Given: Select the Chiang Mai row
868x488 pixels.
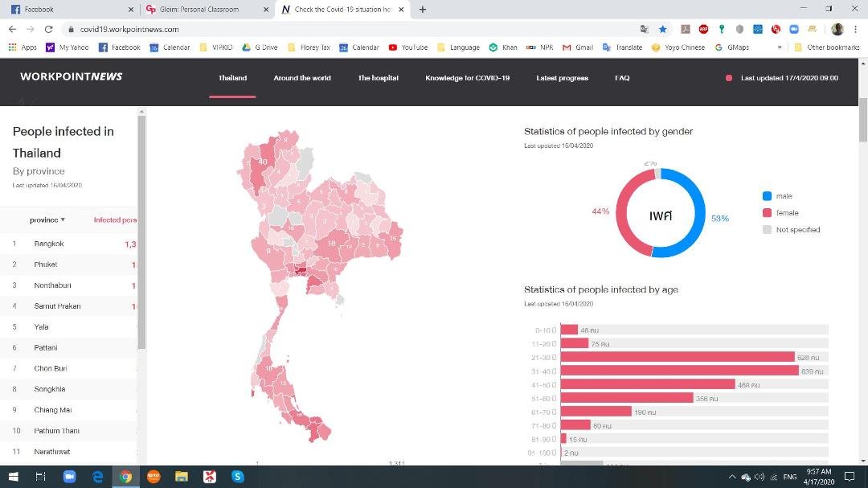Looking at the screenshot, I should click(x=68, y=410).
